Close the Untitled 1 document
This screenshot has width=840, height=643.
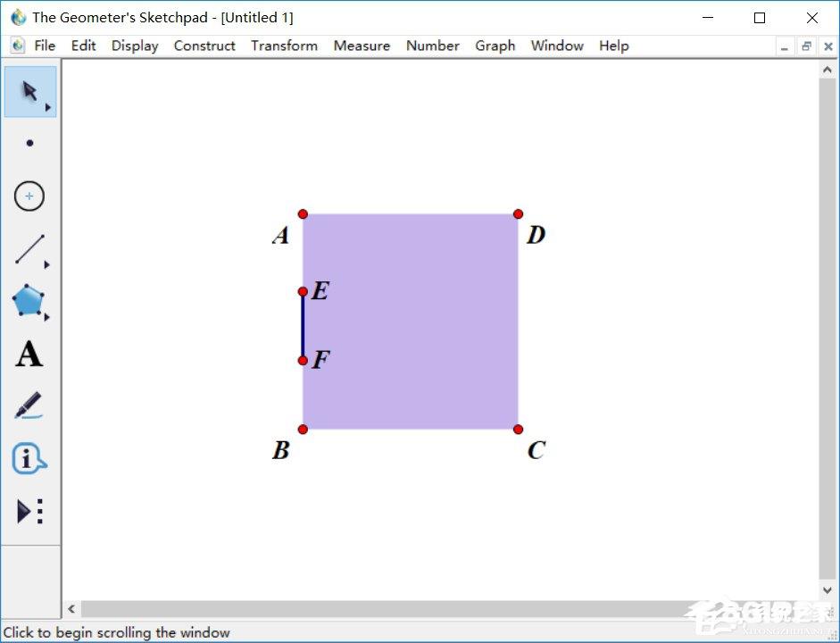[828, 46]
